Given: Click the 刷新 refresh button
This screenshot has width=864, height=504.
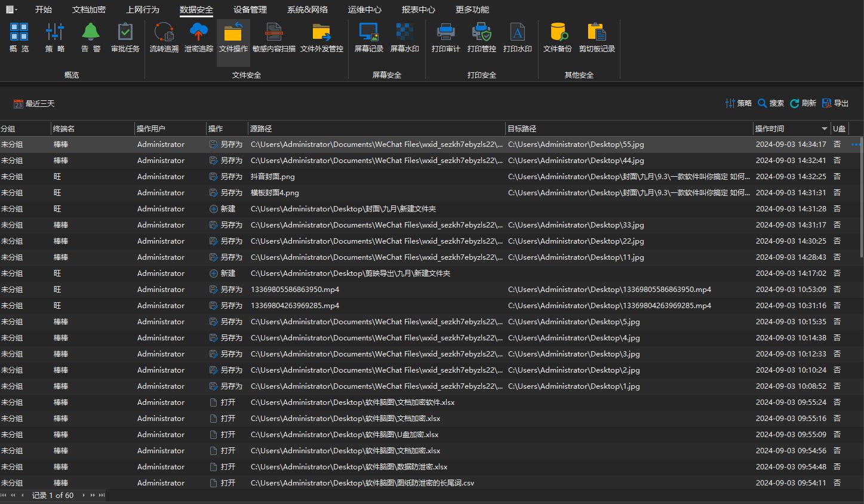Looking at the screenshot, I should (x=803, y=103).
